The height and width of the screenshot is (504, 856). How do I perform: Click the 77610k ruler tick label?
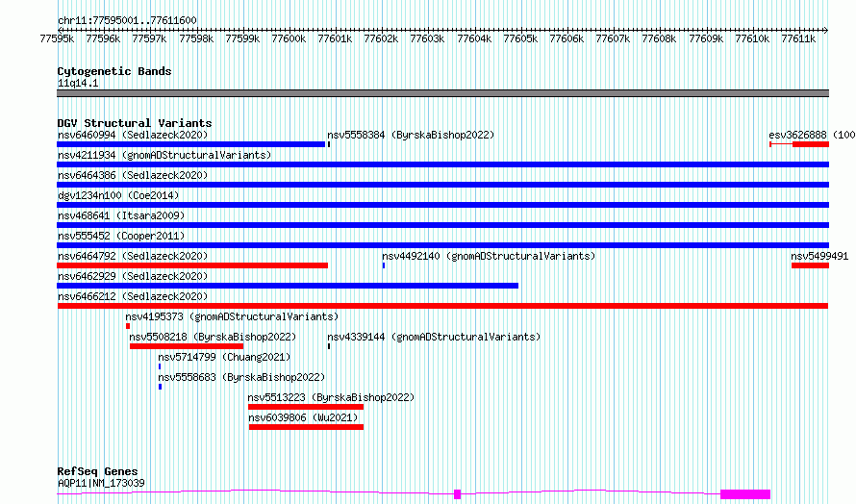click(752, 38)
